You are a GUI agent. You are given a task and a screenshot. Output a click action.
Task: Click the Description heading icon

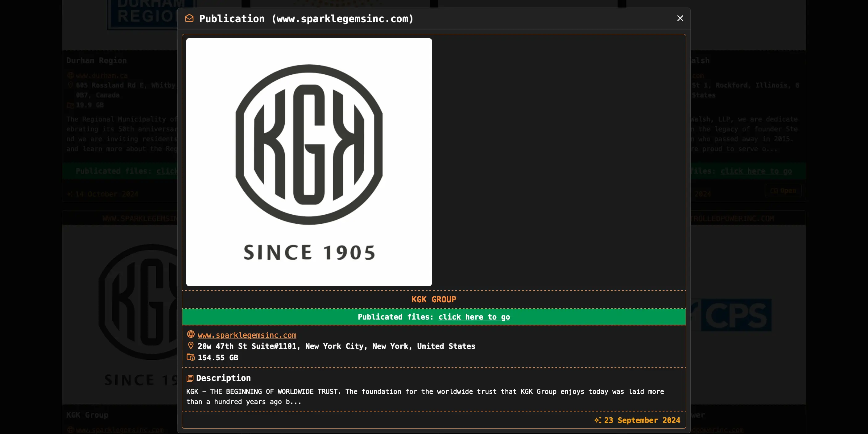coord(190,378)
